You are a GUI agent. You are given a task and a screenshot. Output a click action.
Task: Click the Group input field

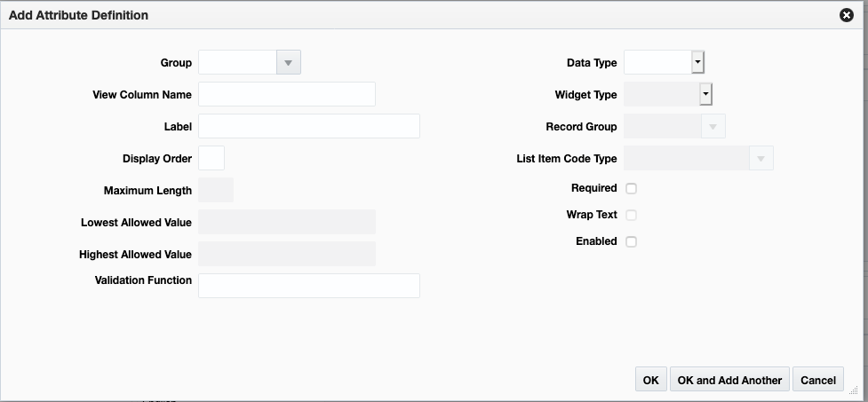(x=237, y=62)
